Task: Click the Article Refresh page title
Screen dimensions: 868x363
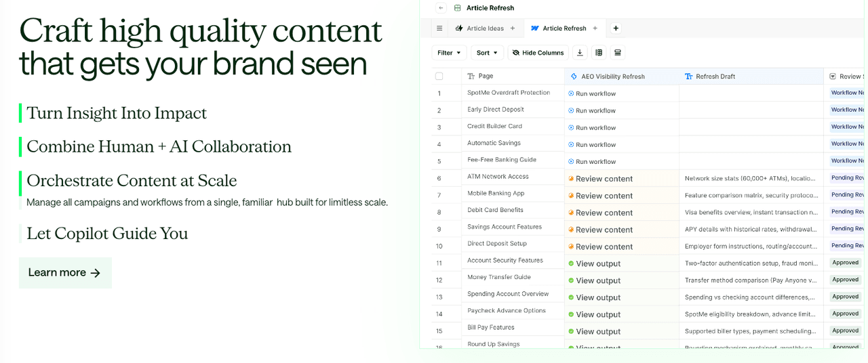Action: (x=490, y=8)
